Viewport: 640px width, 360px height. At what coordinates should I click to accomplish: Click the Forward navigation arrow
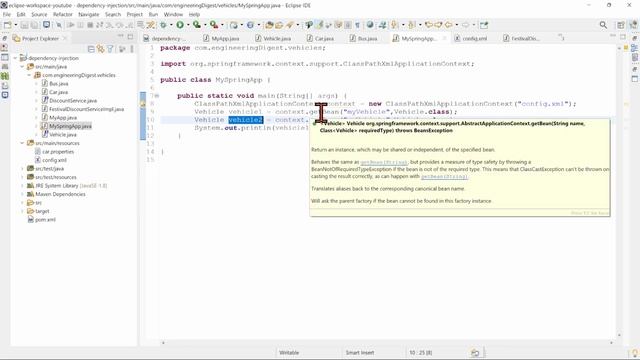click(465, 25)
